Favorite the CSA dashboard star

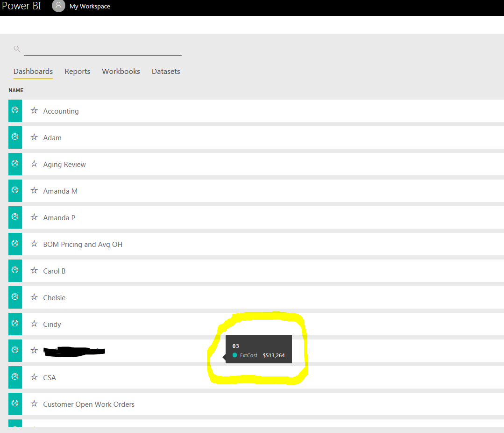pyautogui.click(x=34, y=377)
